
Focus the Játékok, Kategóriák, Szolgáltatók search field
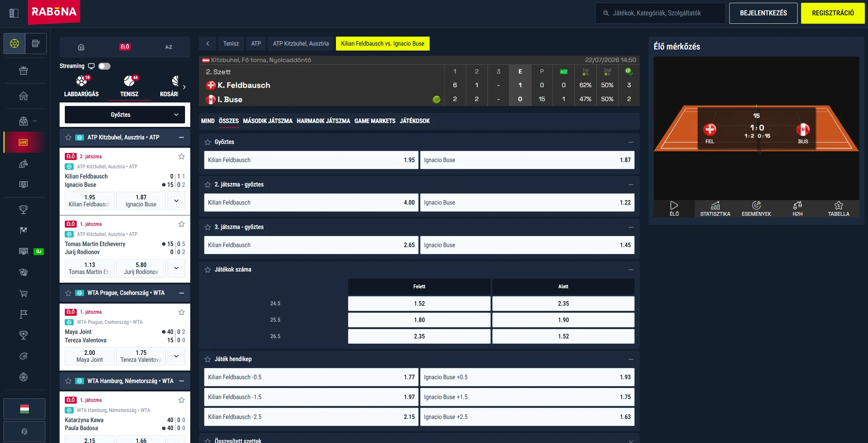(660, 13)
